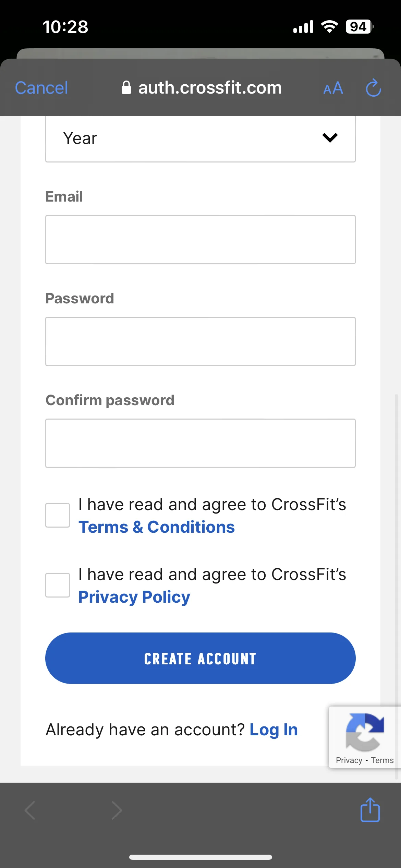The height and width of the screenshot is (868, 401).
Task: Check the Privacy Policy agreement box
Action: 58,585
